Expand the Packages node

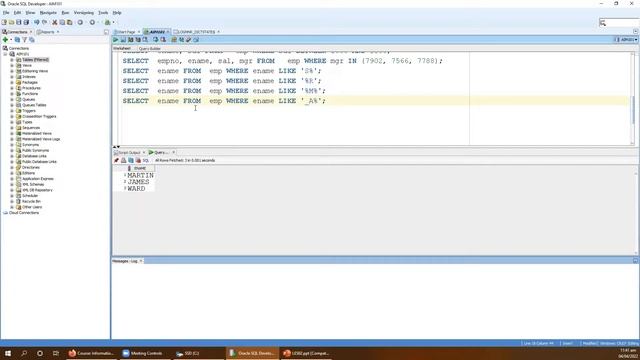pyautogui.click(x=12, y=82)
